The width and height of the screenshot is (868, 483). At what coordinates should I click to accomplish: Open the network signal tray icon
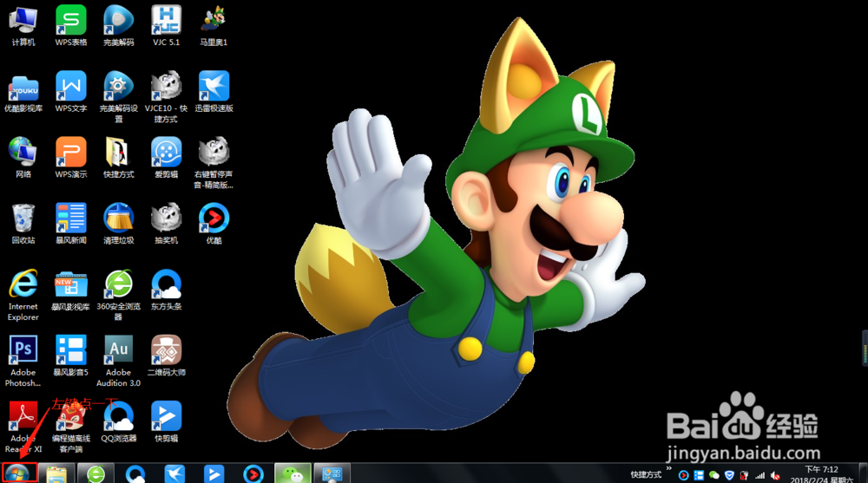[760, 475]
